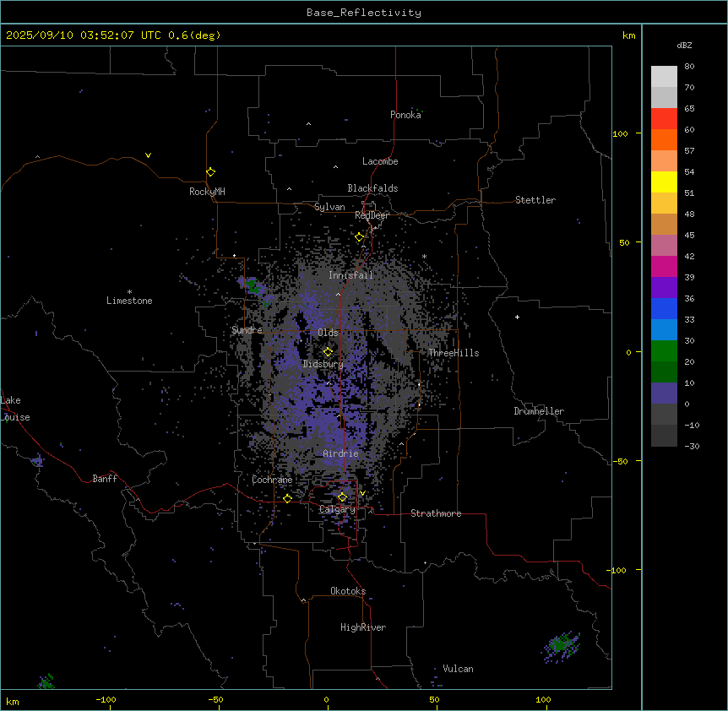Click the yellow marker above RockyMH
Screen dimensions: 728x711
point(210,172)
